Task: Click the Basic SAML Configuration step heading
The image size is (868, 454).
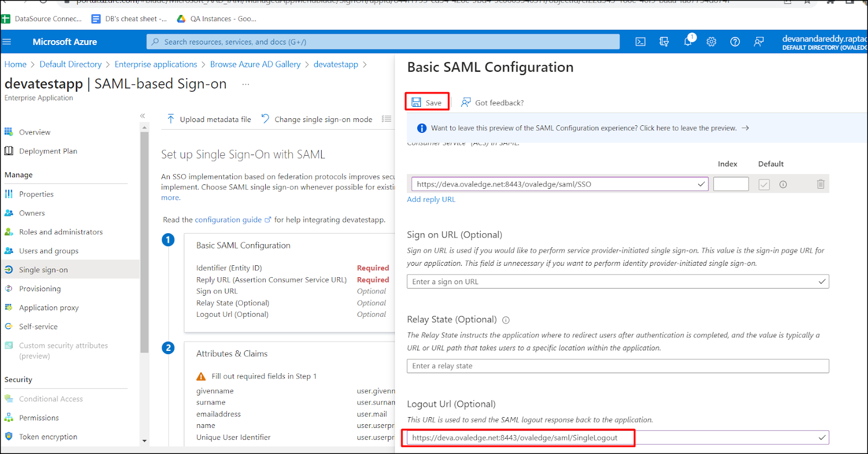Action: click(243, 245)
